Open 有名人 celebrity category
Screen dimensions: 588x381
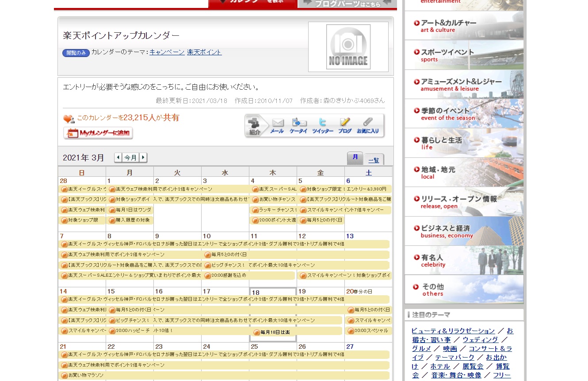tap(464, 260)
